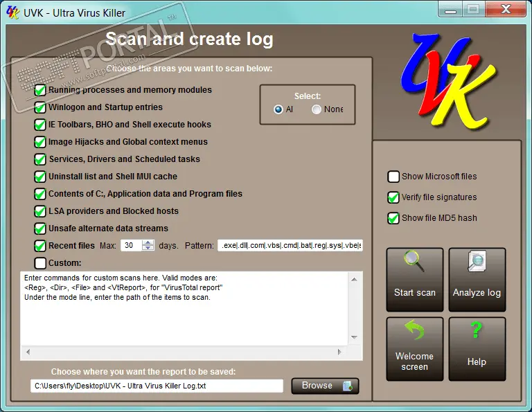Disable Verify file signatures option
Image resolution: width=532 pixels, height=412 pixels.
pos(393,198)
